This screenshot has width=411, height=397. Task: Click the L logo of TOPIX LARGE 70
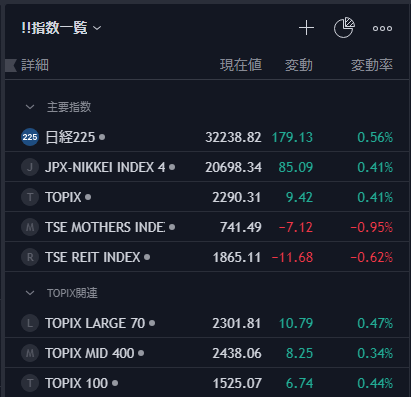point(30,323)
